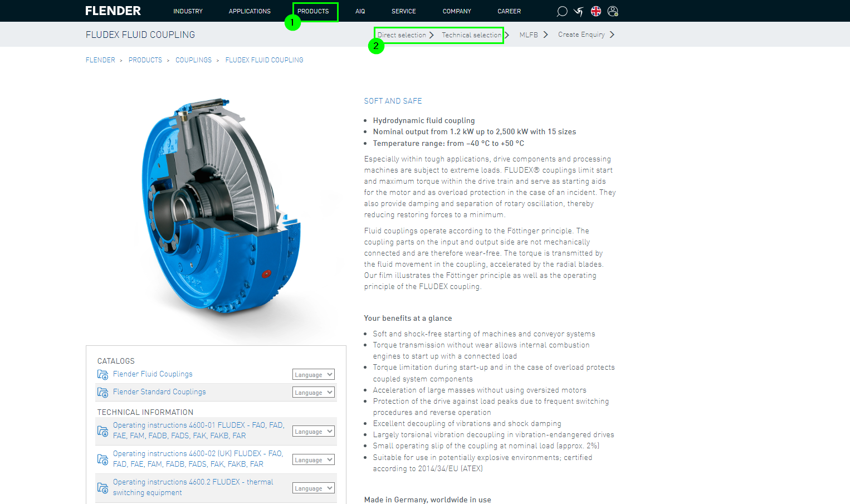
Task: Click the Flender swirl logo icon in header
Action: point(579,11)
